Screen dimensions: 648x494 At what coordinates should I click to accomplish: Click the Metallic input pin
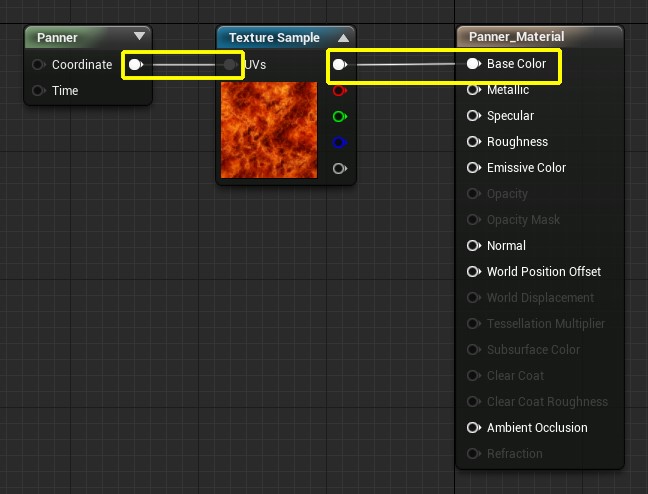tap(474, 90)
